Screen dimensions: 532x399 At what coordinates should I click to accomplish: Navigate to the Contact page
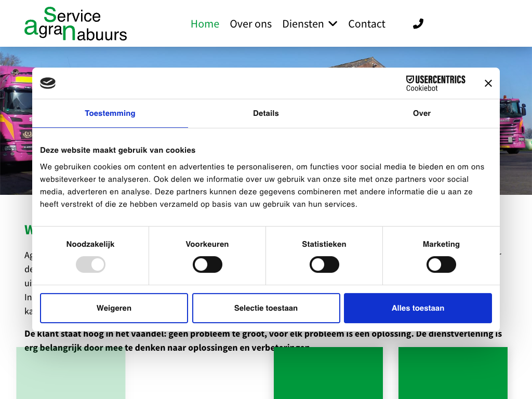pos(367,24)
